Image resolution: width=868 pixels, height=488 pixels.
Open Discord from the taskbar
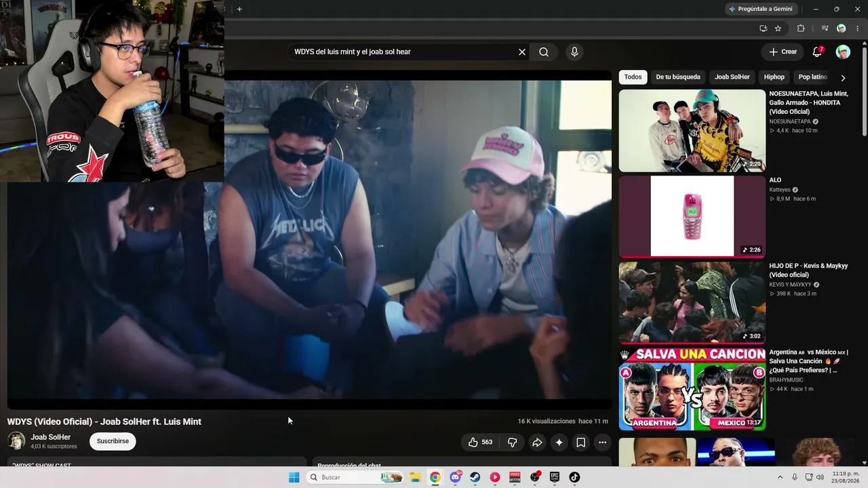(x=455, y=477)
